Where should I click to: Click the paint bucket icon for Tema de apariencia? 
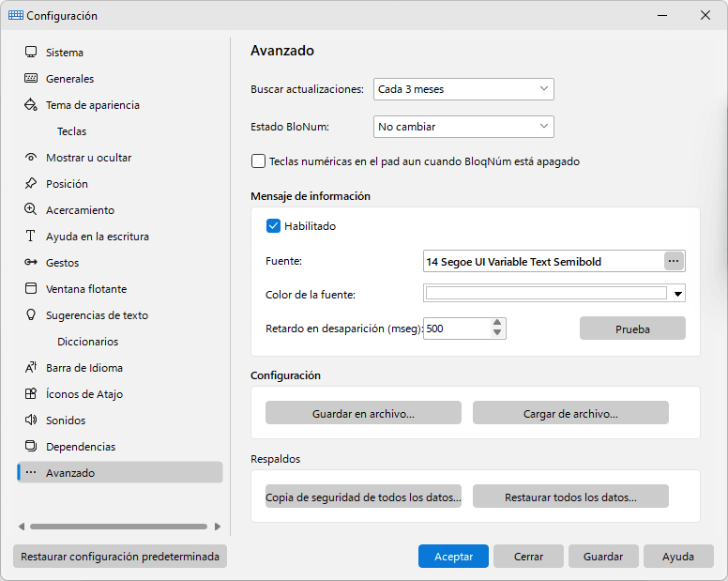31,104
